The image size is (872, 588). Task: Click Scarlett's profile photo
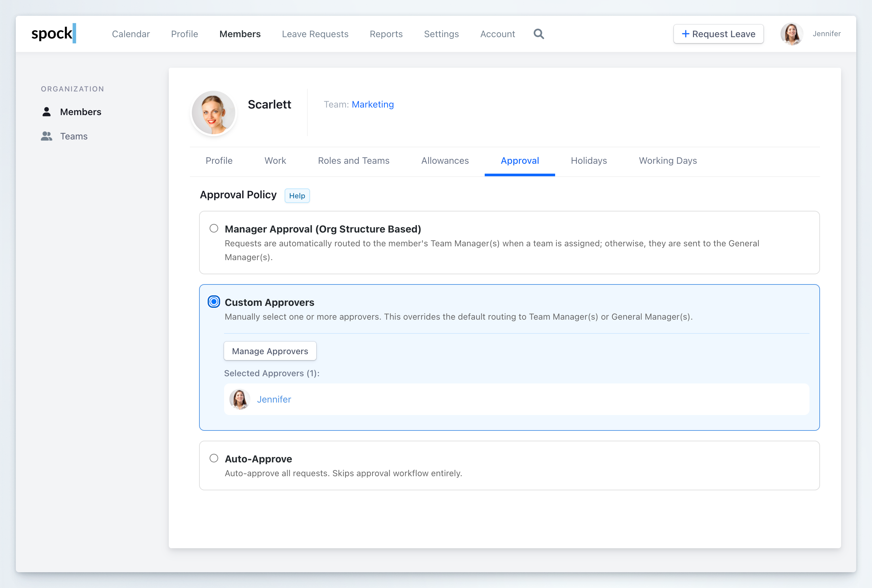point(213,112)
